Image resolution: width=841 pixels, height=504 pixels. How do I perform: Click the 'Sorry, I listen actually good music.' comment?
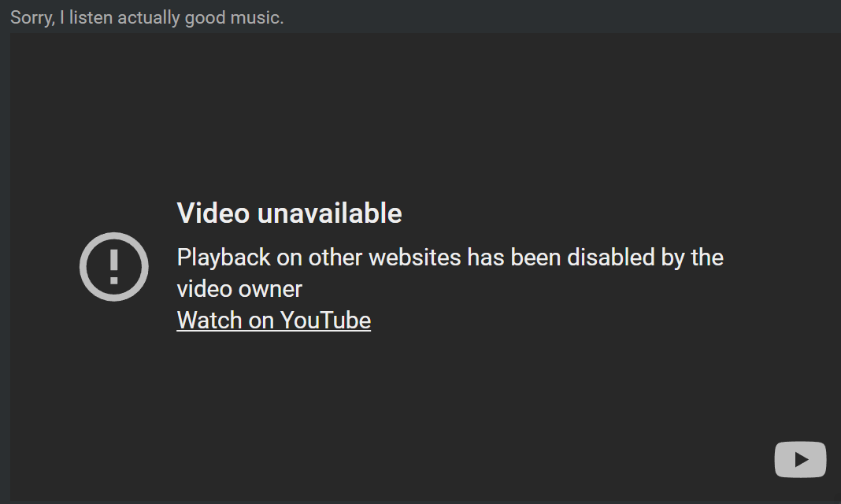147,17
